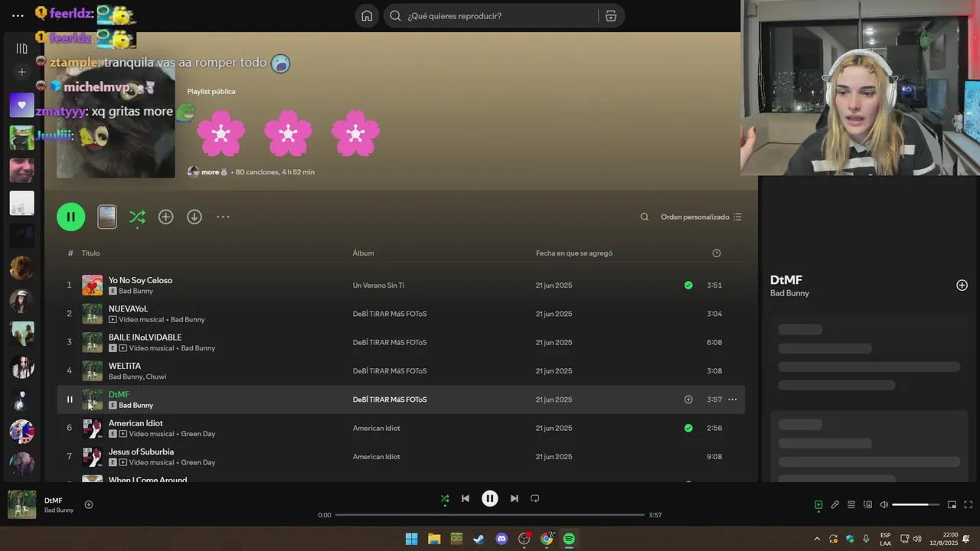Select BAILE INoLVIDABLE track title
The height and width of the screenshot is (551, 980).
pyautogui.click(x=145, y=337)
